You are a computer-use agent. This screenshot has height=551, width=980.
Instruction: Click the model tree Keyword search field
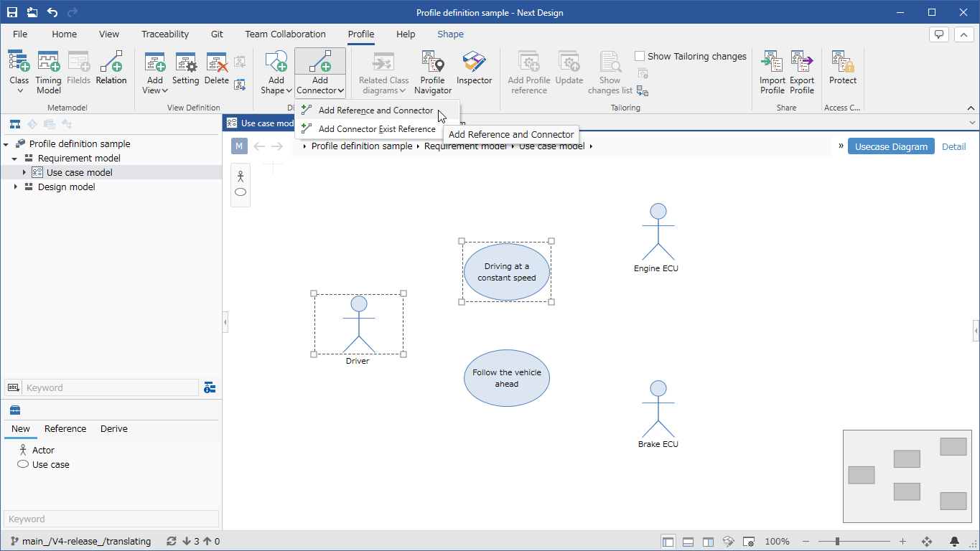pyautogui.click(x=111, y=387)
